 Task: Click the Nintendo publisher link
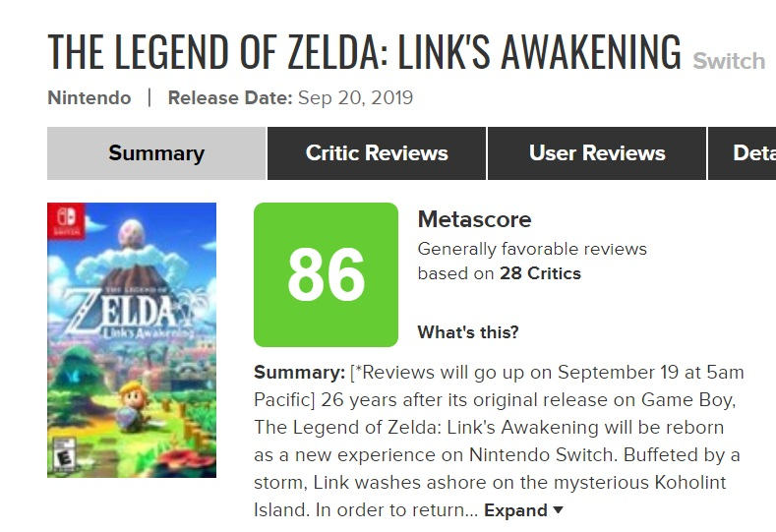pyautogui.click(x=90, y=98)
